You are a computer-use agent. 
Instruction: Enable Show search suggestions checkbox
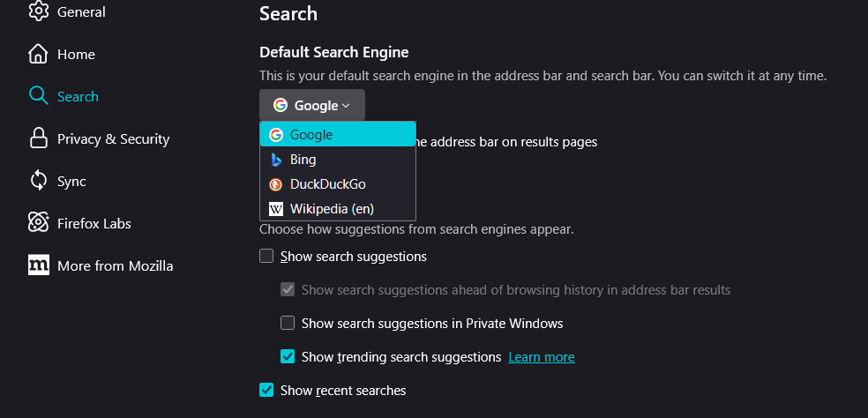[x=266, y=256]
